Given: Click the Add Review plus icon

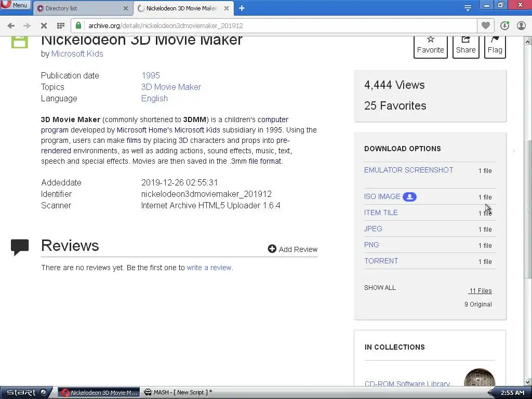Looking at the screenshot, I should coord(272,249).
